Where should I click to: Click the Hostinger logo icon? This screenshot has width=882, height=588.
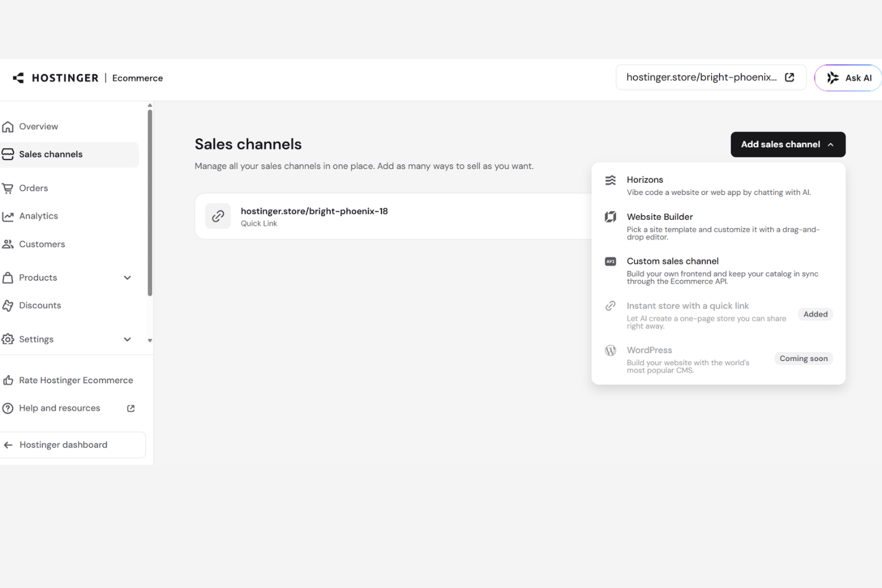coord(18,78)
